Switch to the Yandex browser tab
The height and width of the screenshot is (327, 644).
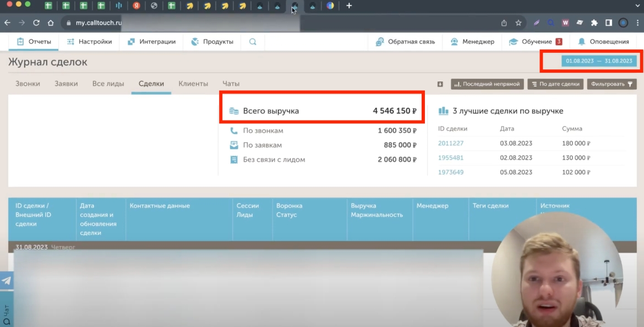(137, 6)
